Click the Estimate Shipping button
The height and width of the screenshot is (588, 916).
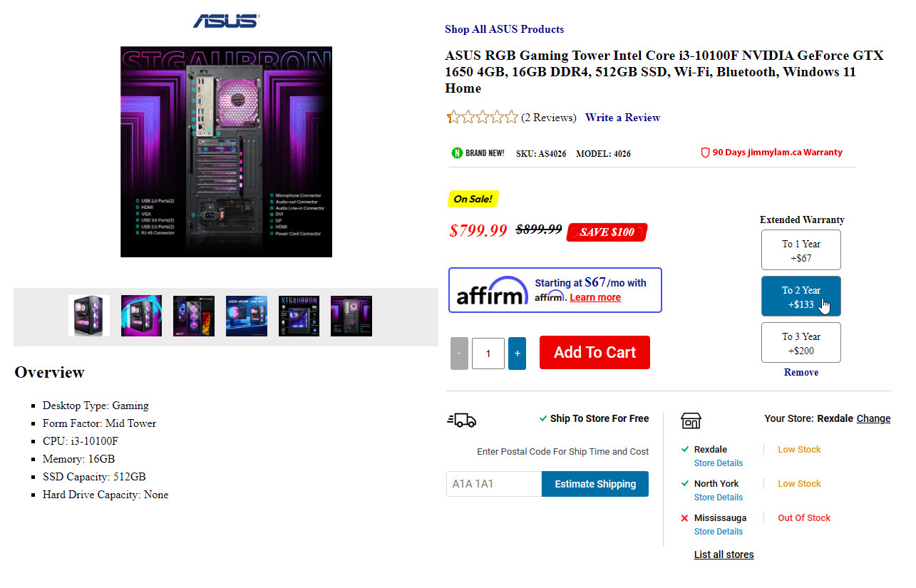click(x=595, y=484)
